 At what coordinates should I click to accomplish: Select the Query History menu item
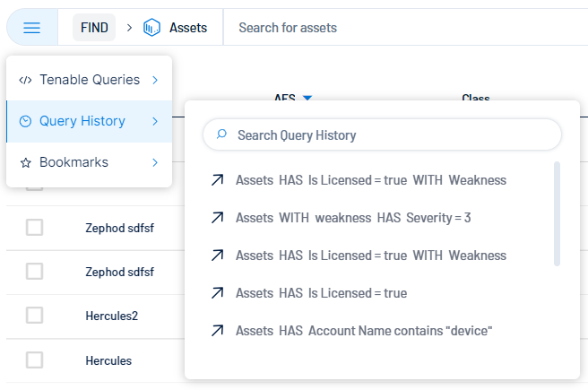click(82, 121)
